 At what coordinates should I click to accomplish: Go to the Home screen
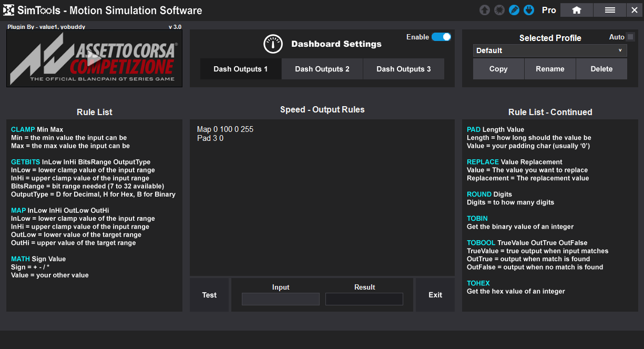tap(577, 10)
